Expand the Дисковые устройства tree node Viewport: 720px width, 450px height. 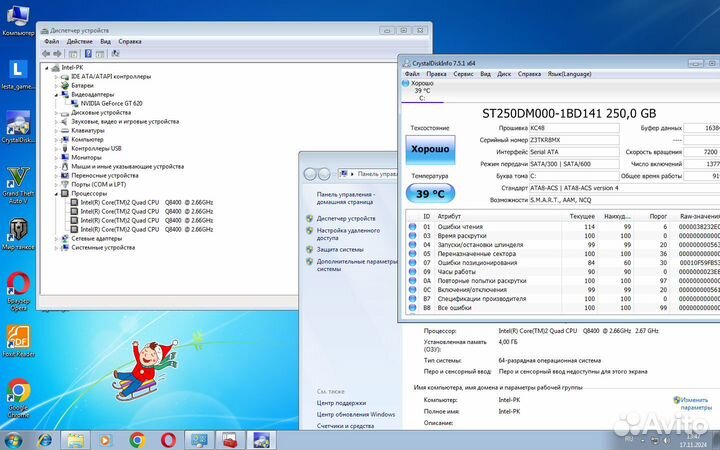55,112
